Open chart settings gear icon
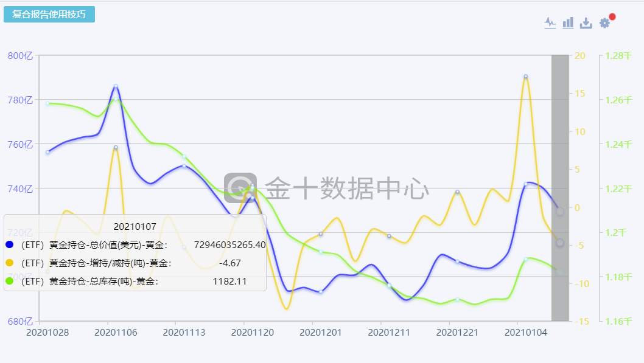The image size is (644, 363). pos(604,23)
